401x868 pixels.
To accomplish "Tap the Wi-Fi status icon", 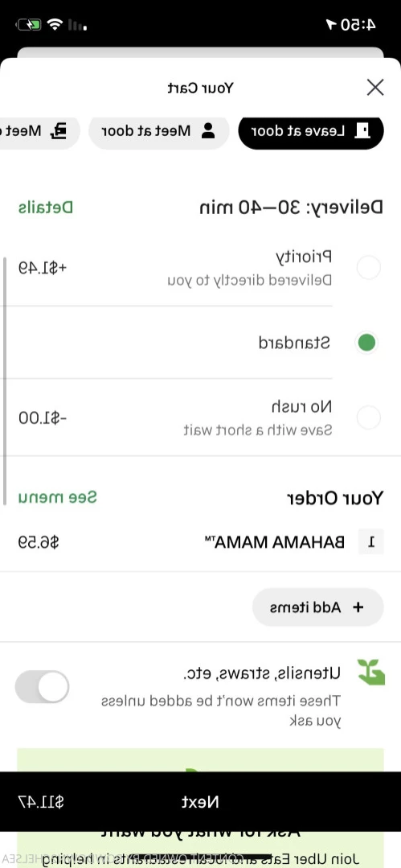I will [x=55, y=24].
